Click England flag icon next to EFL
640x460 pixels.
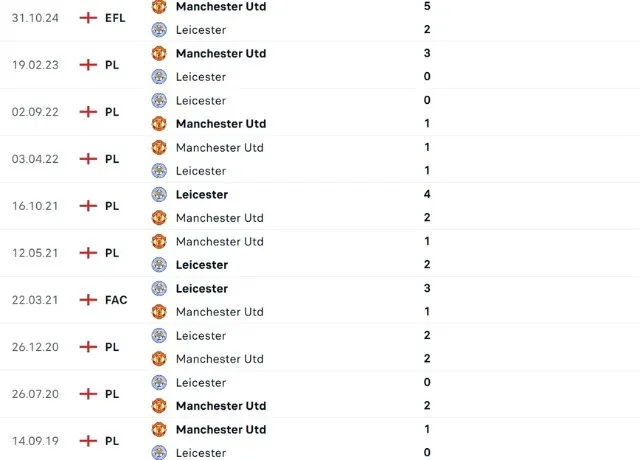[x=88, y=18]
